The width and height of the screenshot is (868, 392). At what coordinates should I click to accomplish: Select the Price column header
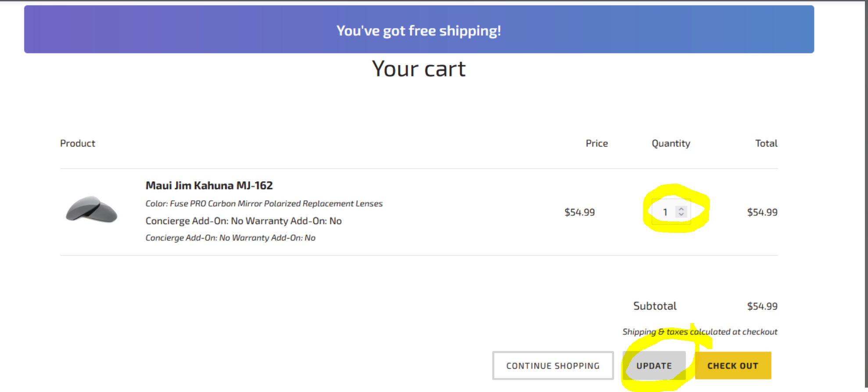click(596, 143)
